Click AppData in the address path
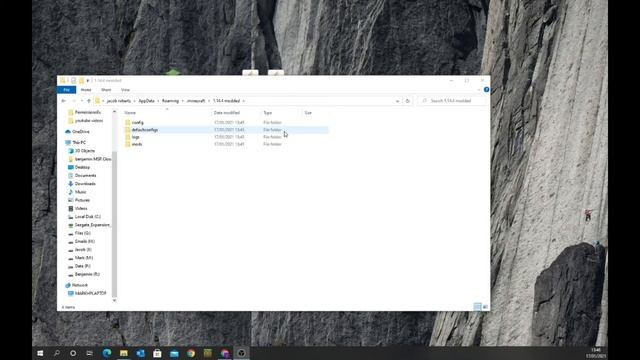 coord(147,101)
